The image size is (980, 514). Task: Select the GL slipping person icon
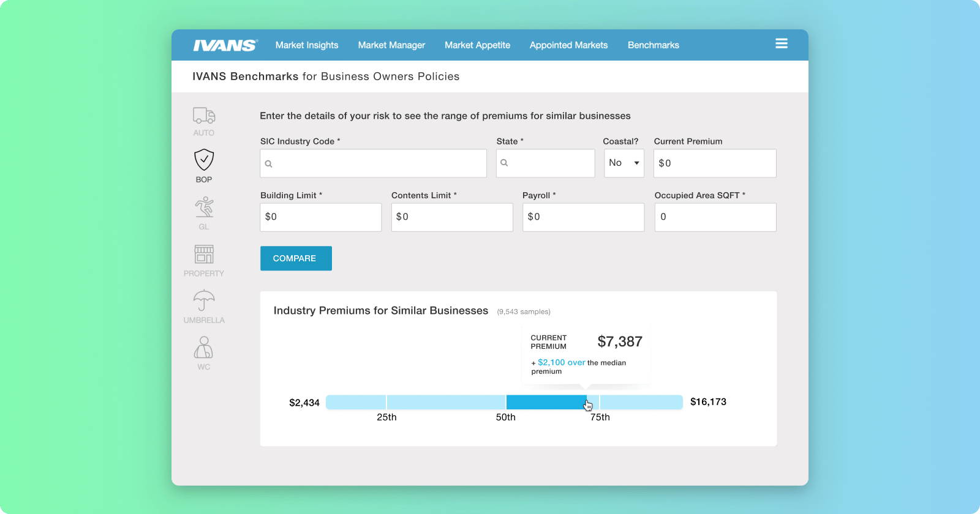point(204,207)
